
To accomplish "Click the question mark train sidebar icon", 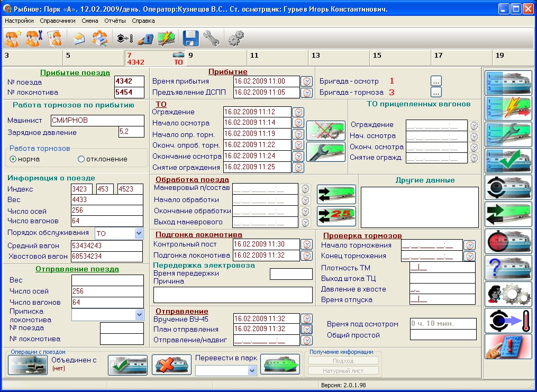I will [x=508, y=267].
